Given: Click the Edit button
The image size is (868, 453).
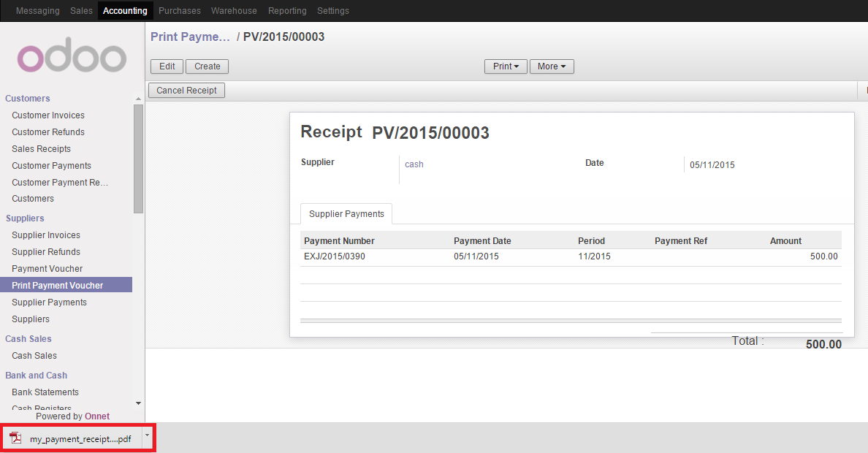Looking at the screenshot, I should point(167,66).
